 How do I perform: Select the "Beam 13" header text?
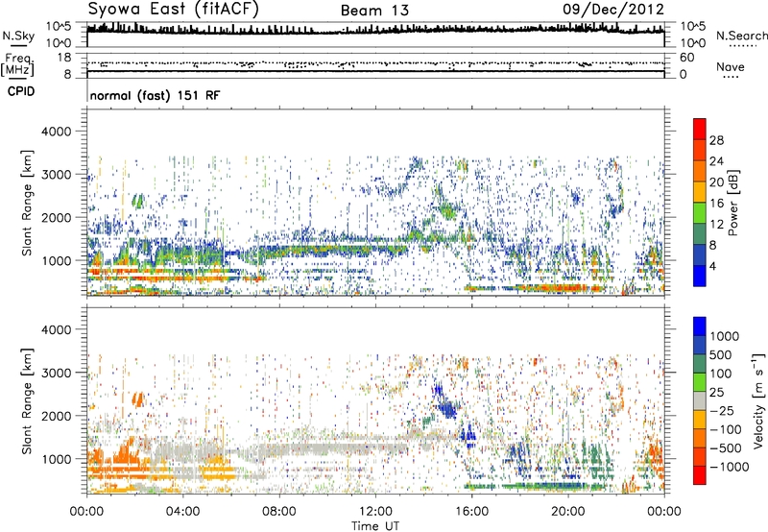[374, 11]
